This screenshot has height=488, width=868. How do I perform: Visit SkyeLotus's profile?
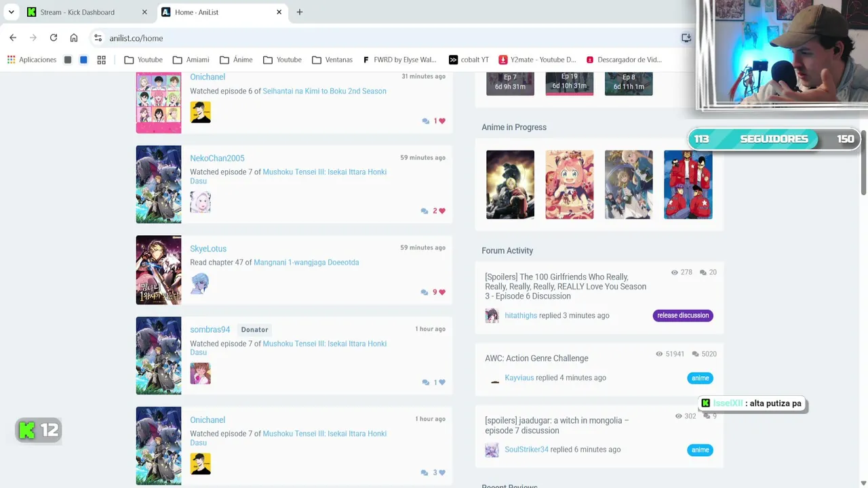click(x=208, y=249)
